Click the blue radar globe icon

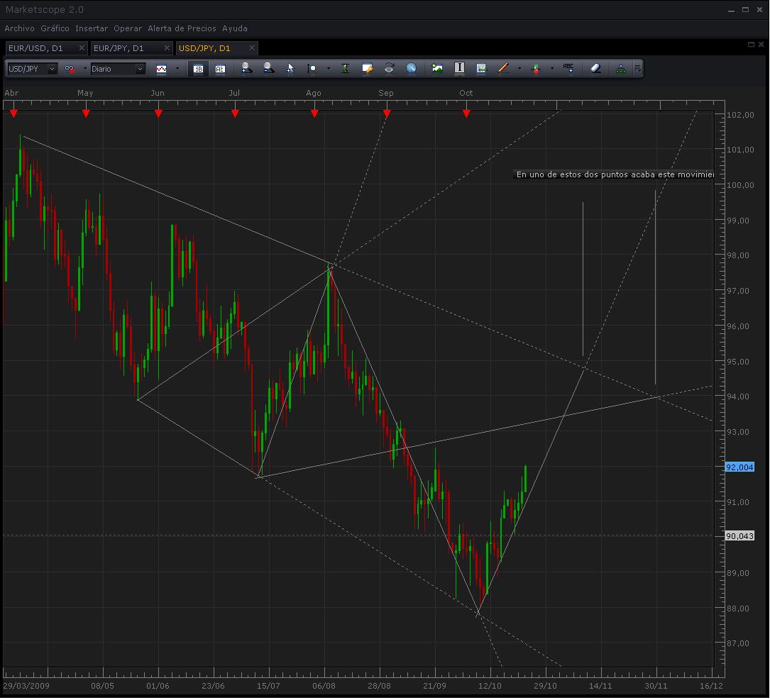(412, 68)
